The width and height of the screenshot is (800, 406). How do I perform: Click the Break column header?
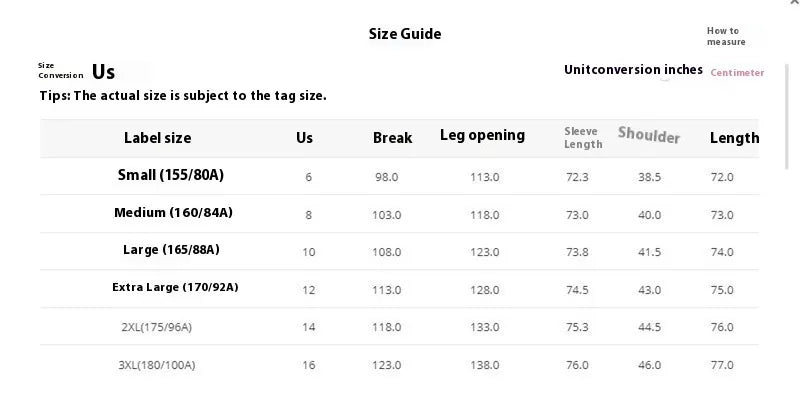[x=392, y=138]
